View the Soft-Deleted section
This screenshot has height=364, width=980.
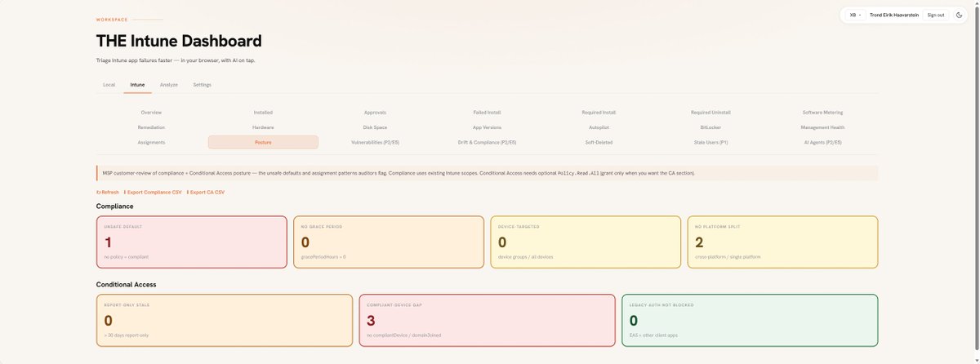click(x=599, y=142)
